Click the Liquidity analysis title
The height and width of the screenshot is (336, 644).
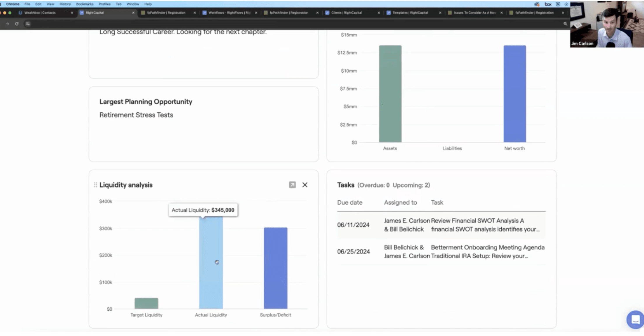(x=126, y=185)
